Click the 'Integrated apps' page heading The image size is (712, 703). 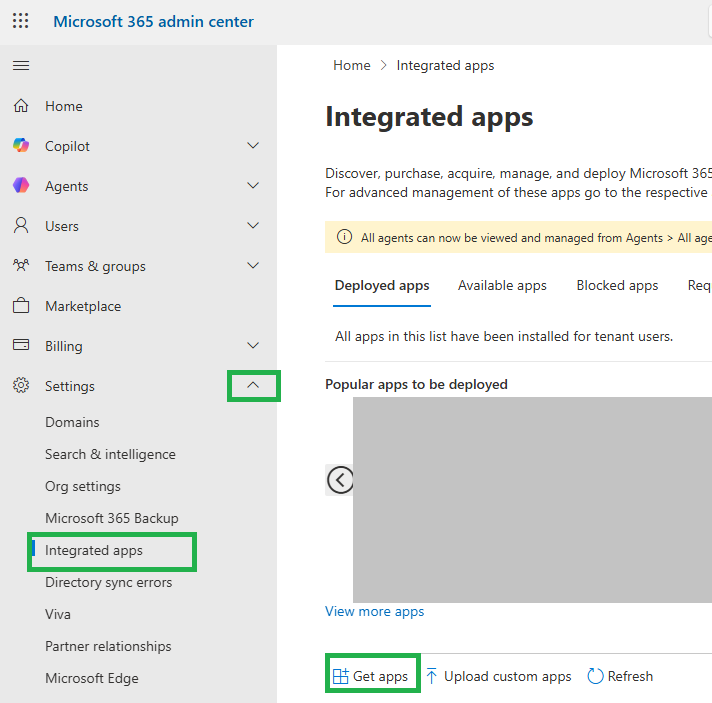click(429, 117)
